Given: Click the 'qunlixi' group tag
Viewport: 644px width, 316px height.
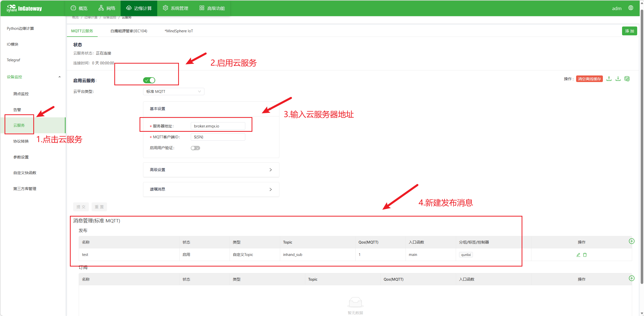Looking at the screenshot, I should point(466,255).
